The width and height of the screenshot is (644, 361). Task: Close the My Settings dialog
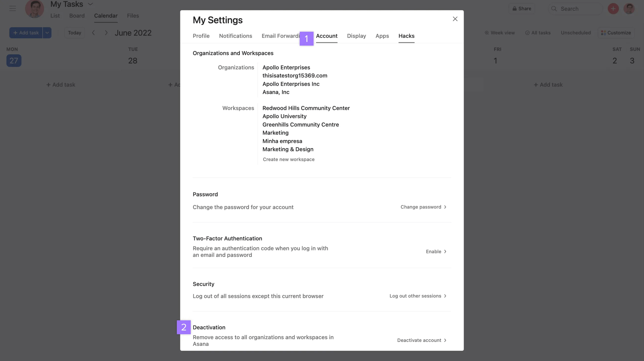(455, 19)
